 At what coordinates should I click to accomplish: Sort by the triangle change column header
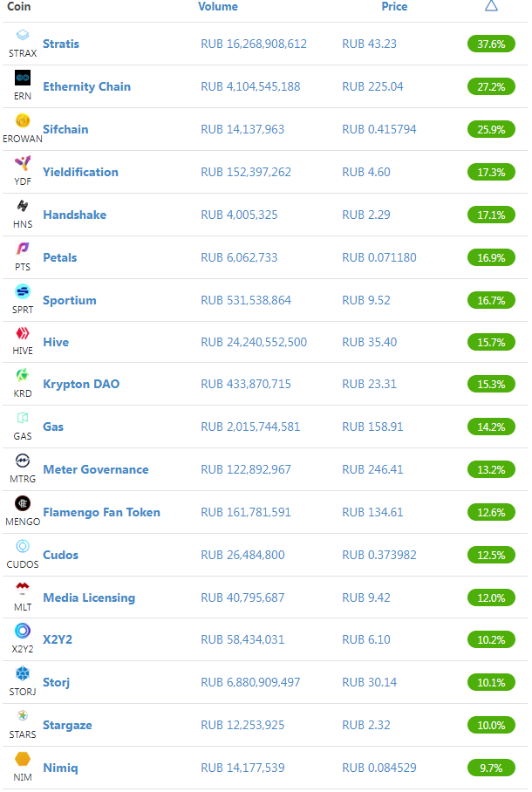491,6
